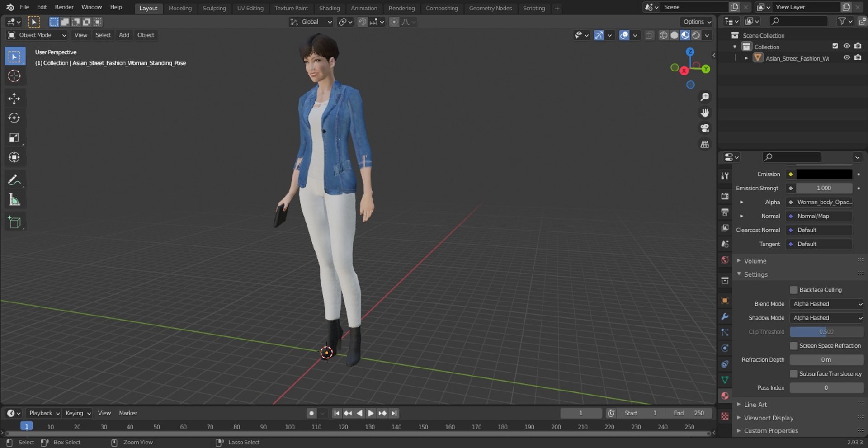Switch perspective/orthographic with grid icon
Viewport: 868px width, 448px height.
click(704, 144)
